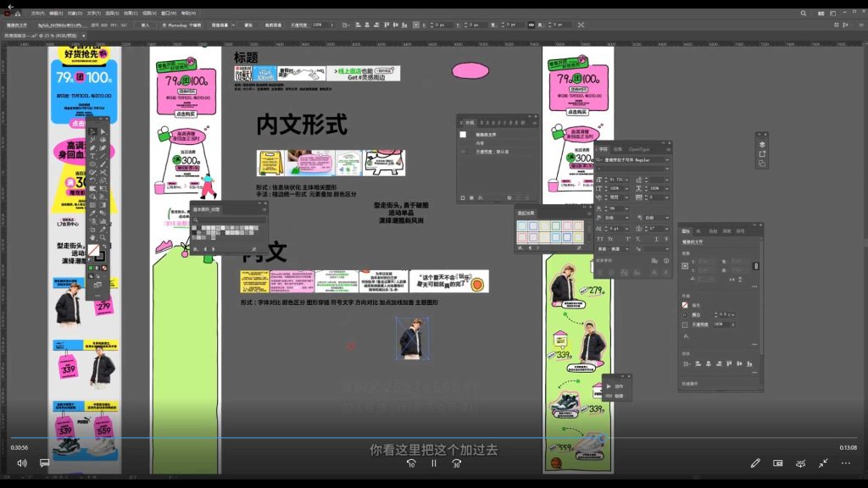
Task: Click the Layers icon in collapsed dock
Action: click(x=762, y=144)
